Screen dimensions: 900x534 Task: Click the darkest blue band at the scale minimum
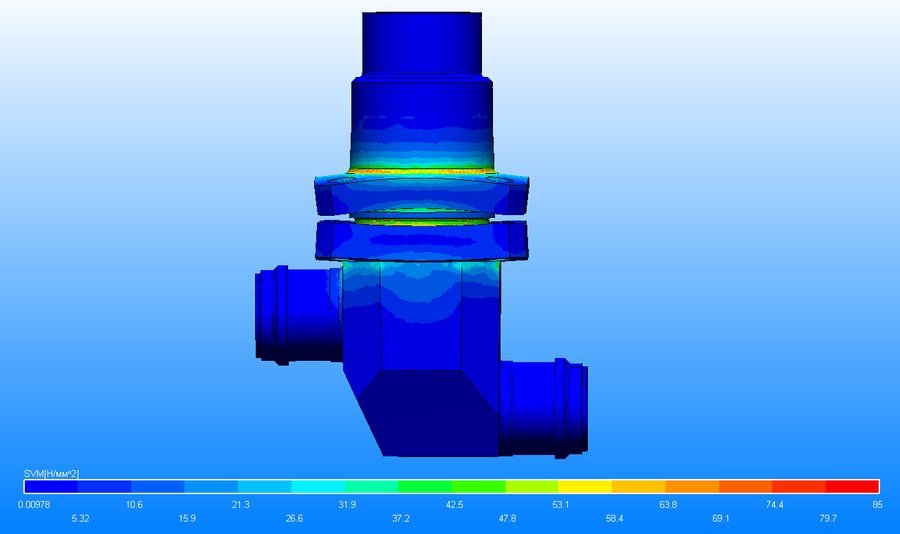[51, 486]
